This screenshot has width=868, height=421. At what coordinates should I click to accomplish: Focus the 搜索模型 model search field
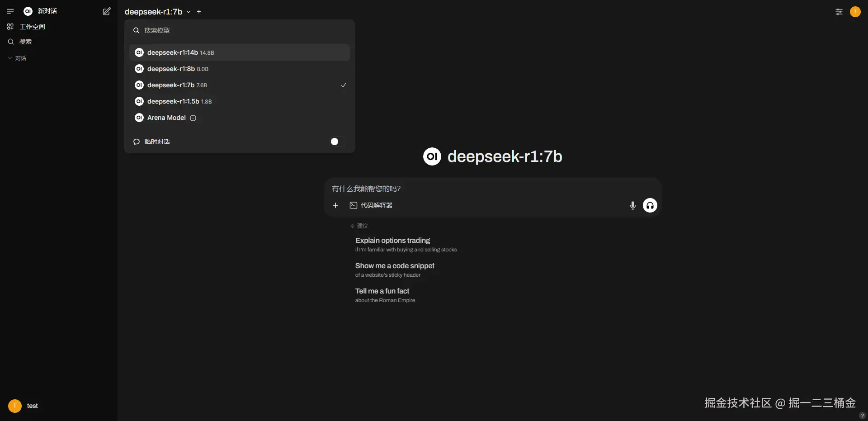pos(240,30)
